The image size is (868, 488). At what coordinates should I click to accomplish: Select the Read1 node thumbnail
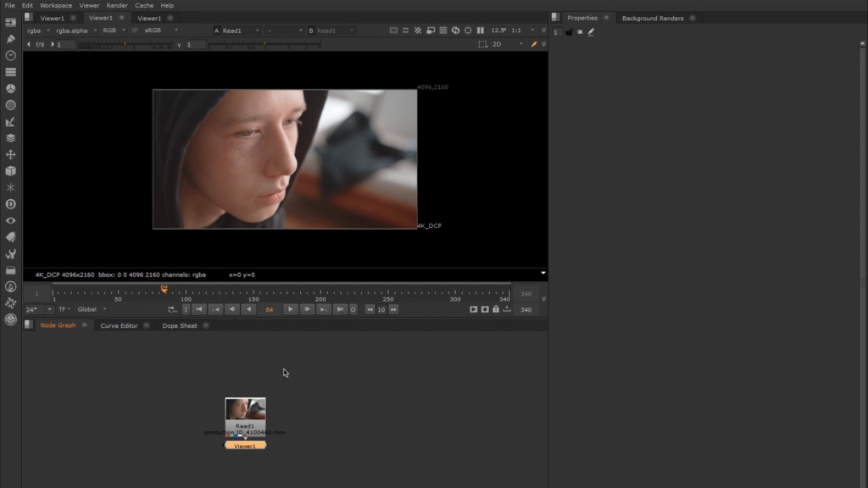(245, 409)
